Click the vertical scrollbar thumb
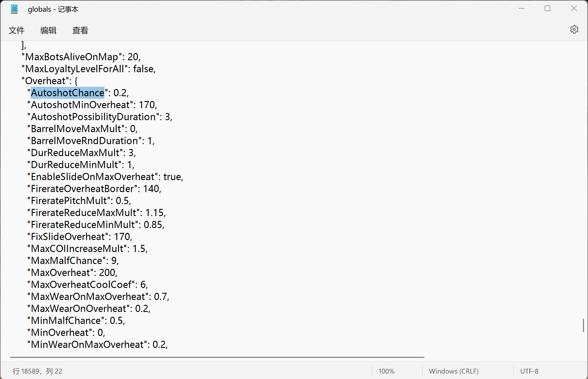Image resolution: width=588 pixels, height=379 pixels. click(583, 325)
